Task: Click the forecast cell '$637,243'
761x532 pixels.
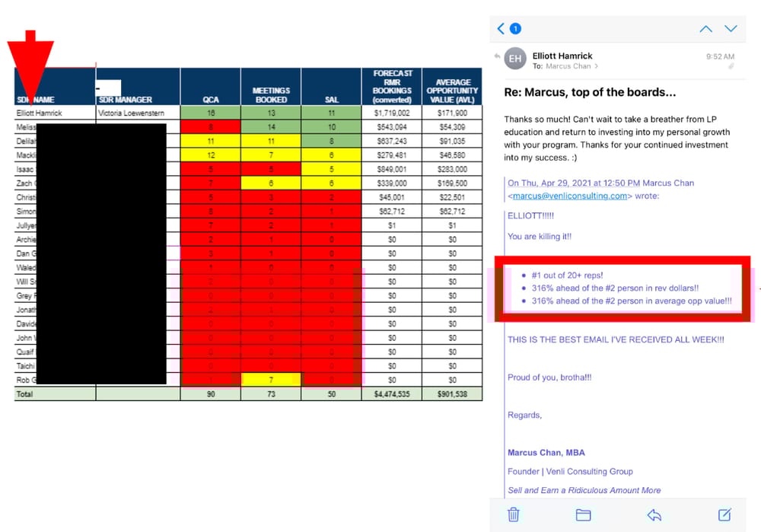Action: point(392,141)
